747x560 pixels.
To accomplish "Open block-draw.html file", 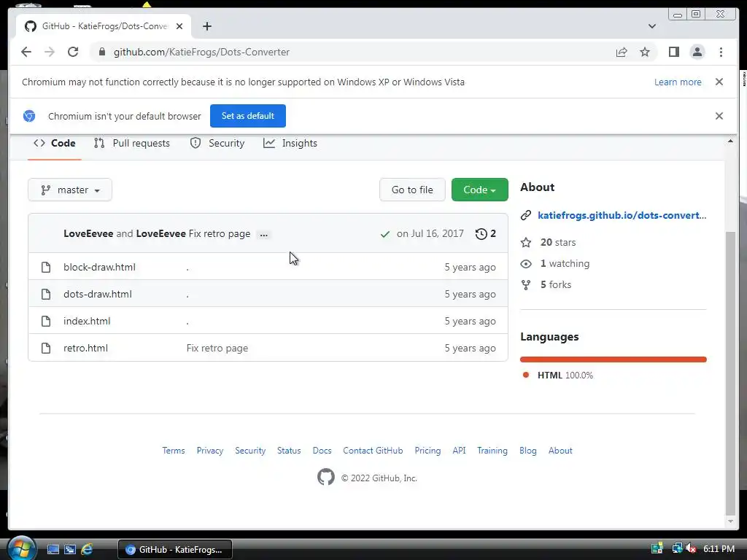I will coord(99,267).
